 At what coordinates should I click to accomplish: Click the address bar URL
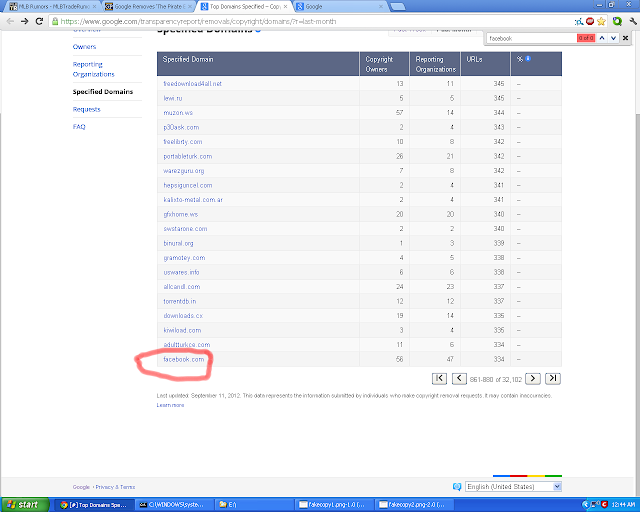[198, 21]
